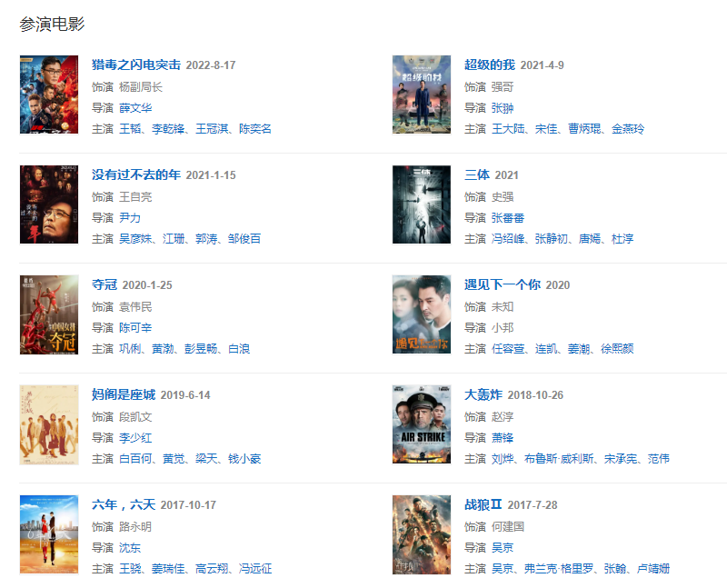Open the 猎毒之闪电突击 movie poster
This screenshot has width=727, height=588.
(49, 95)
